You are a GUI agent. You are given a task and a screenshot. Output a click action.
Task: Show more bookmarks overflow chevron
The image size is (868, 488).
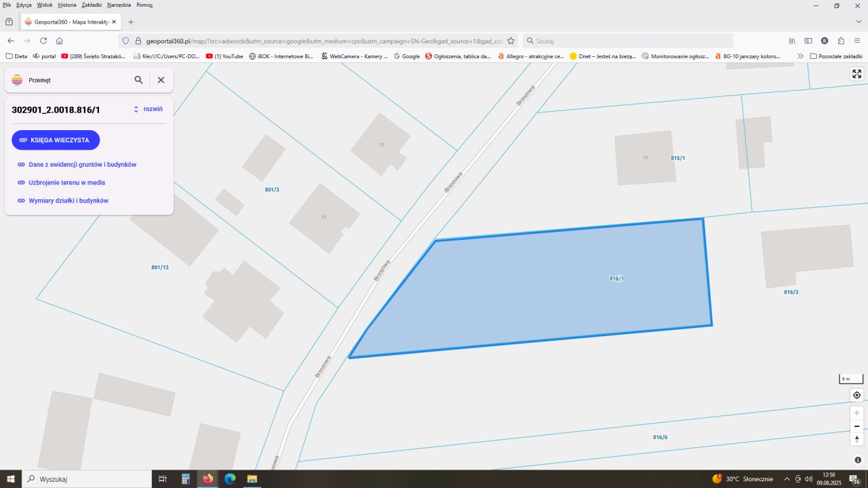click(800, 56)
